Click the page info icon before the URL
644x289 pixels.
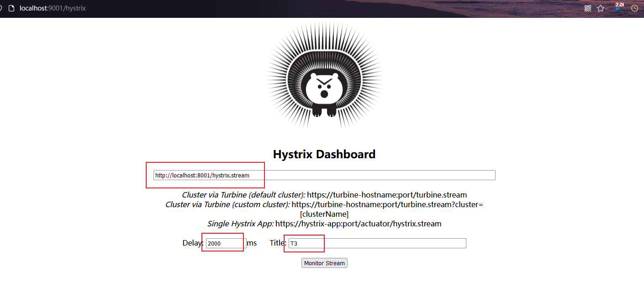point(12,8)
